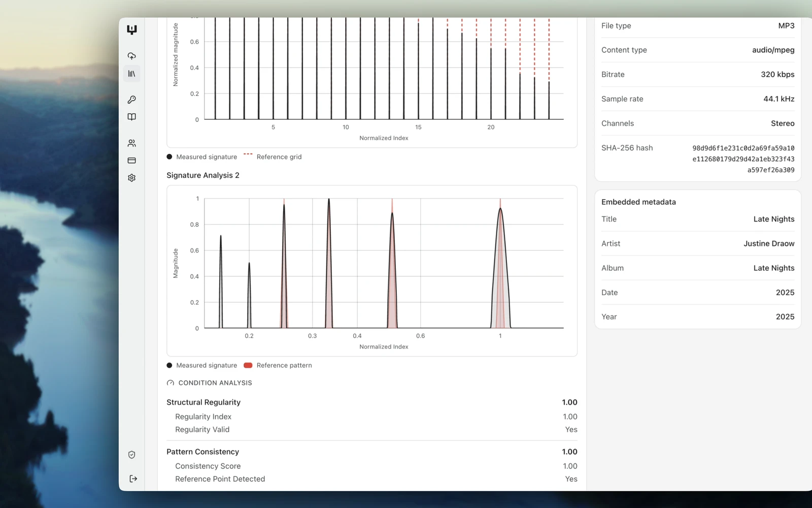Click the CONDITION ANALYSIS heading

(x=215, y=383)
